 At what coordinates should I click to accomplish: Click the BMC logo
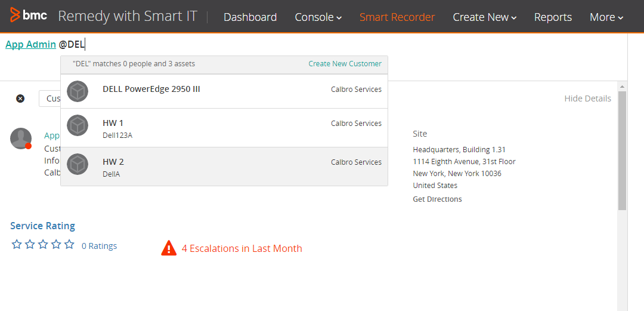pyautogui.click(x=29, y=15)
